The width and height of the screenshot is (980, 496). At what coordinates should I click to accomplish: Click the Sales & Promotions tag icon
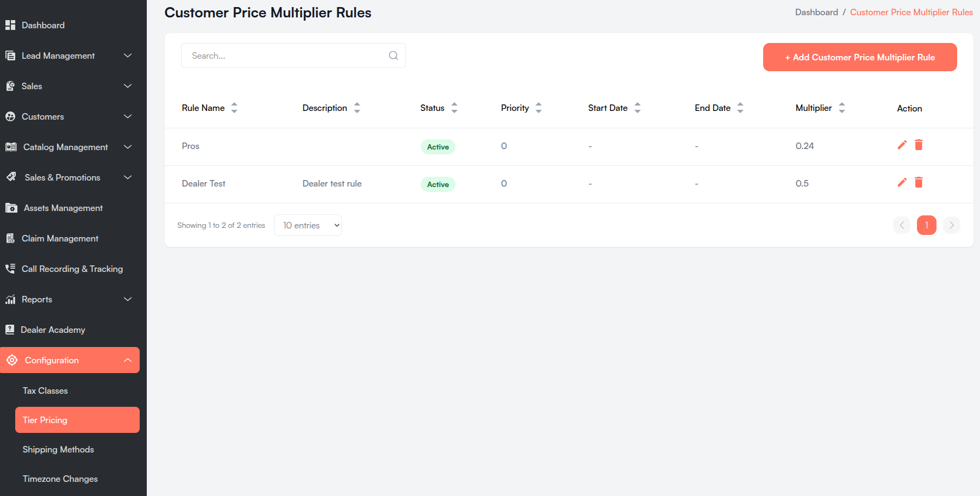[11, 177]
